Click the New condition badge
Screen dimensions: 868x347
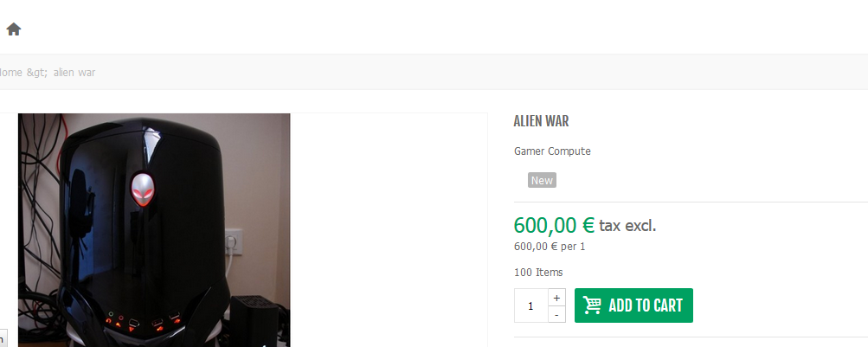point(542,180)
